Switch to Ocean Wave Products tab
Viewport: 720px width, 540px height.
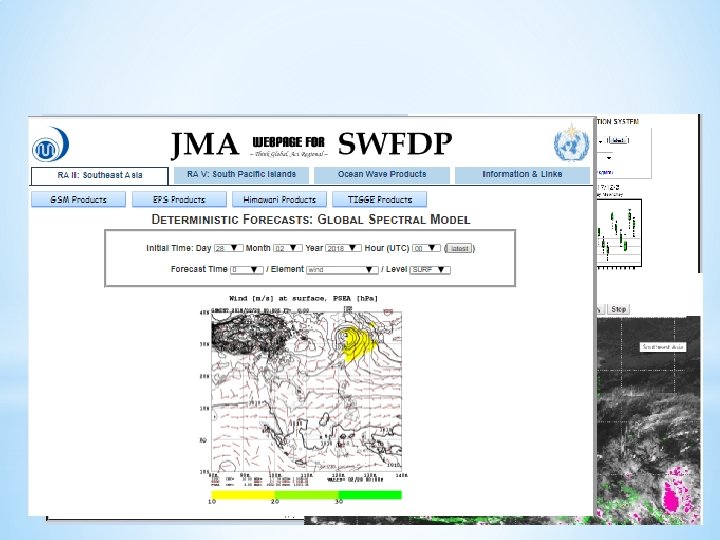382,174
